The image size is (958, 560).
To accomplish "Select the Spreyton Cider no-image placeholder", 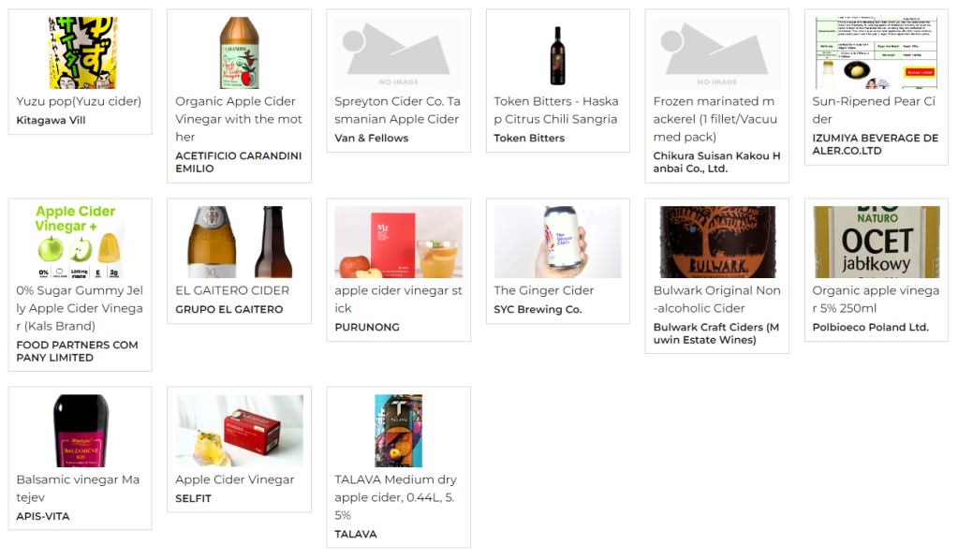I will (398, 53).
